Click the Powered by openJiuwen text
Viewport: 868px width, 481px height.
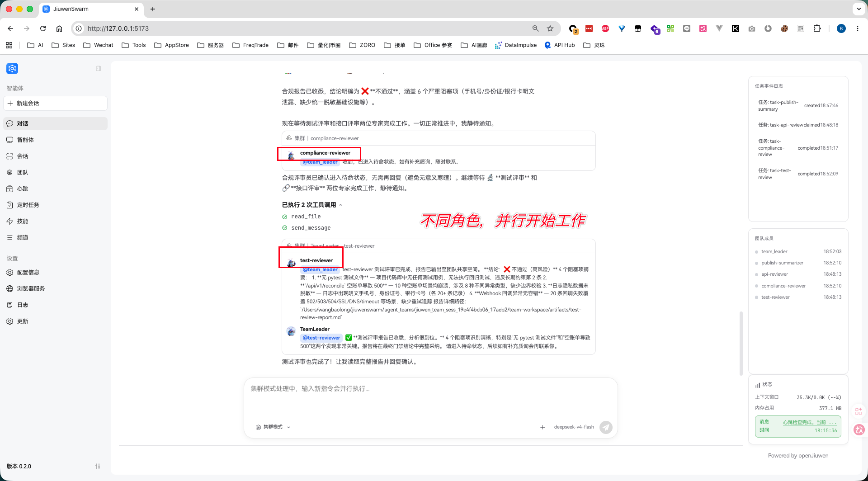coord(798,456)
